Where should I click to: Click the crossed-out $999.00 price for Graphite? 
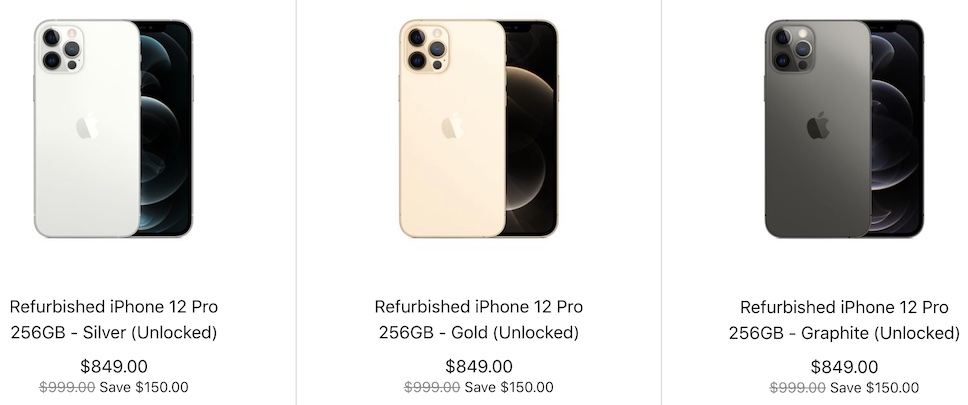tap(798, 388)
